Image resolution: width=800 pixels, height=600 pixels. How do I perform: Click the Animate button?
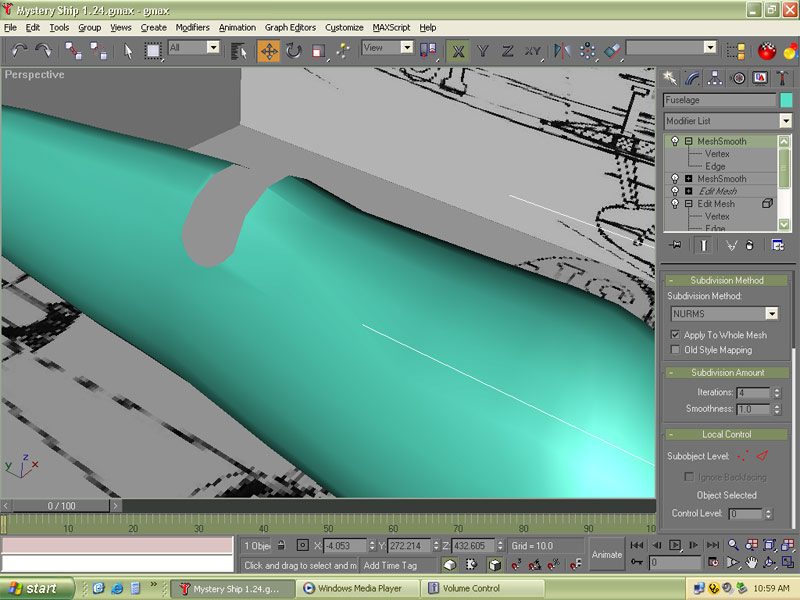pyautogui.click(x=605, y=554)
